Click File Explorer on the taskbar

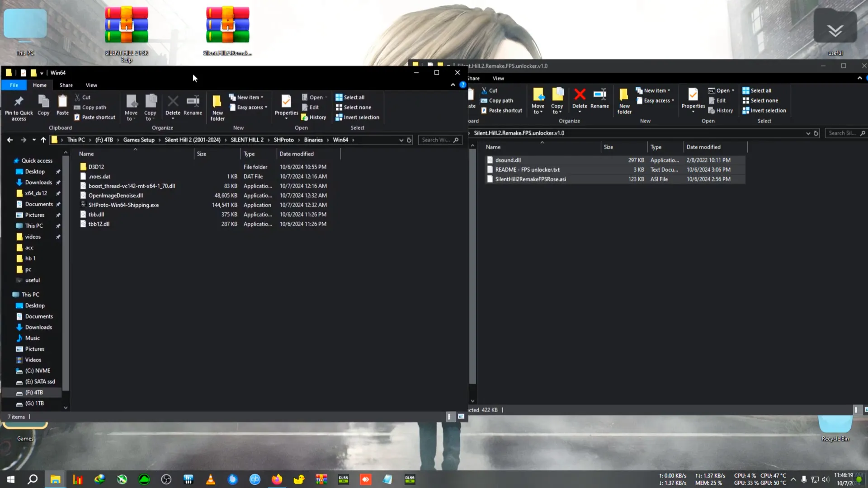click(55, 479)
